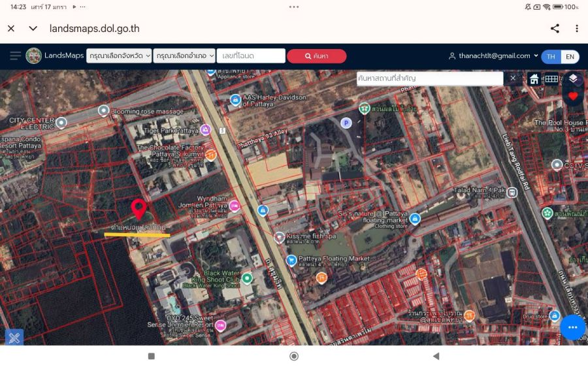Focus the important places search field

tap(429, 78)
